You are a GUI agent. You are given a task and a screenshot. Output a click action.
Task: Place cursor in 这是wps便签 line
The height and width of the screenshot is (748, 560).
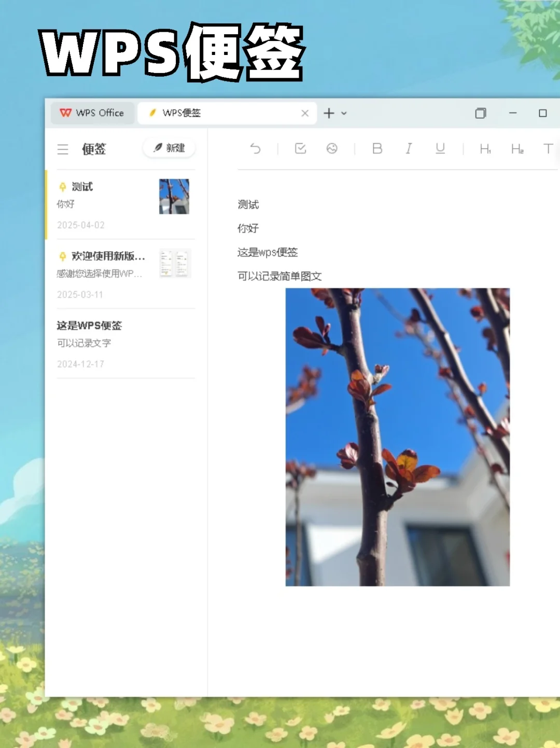(x=268, y=252)
